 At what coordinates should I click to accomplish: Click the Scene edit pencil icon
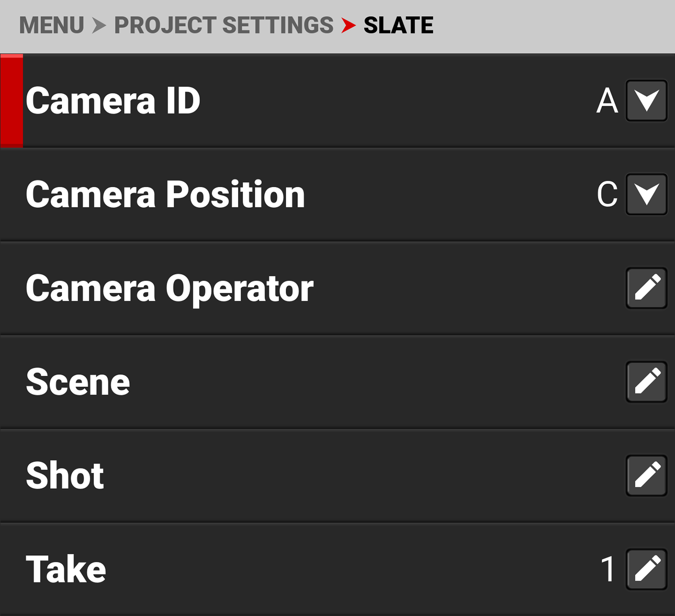coord(646,382)
